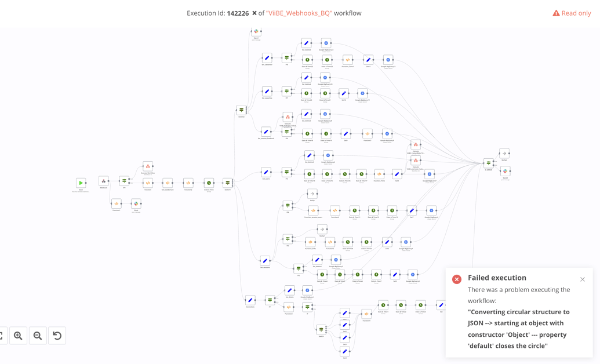Screen dimensions: 600x364
Task: Click the zoom out button
Action: pos(38,335)
